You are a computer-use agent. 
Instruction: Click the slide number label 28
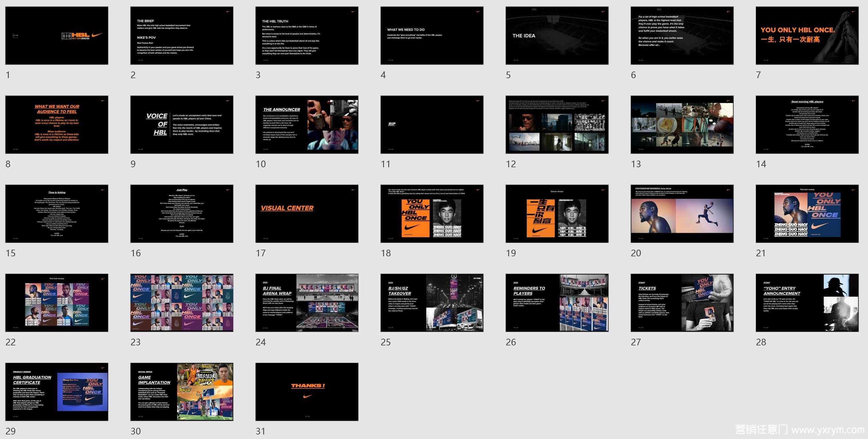click(x=761, y=342)
